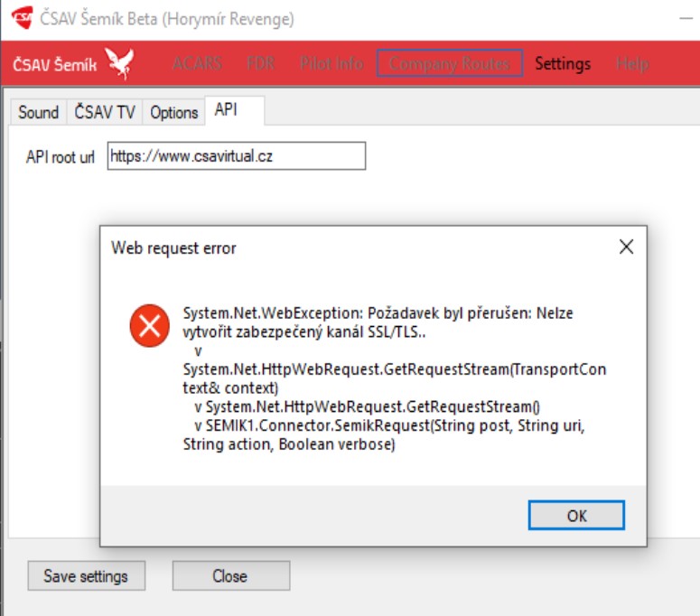Open the ACARS menu
The height and width of the screenshot is (616, 700).
[x=197, y=63]
